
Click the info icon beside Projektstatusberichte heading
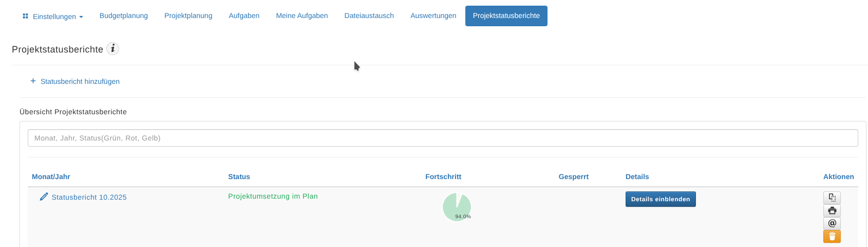(112, 49)
